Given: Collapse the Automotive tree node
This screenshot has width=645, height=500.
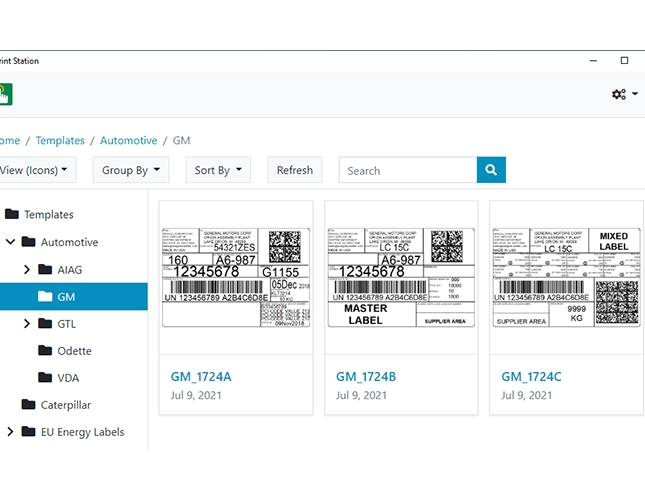Looking at the screenshot, I should (x=10, y=242).
